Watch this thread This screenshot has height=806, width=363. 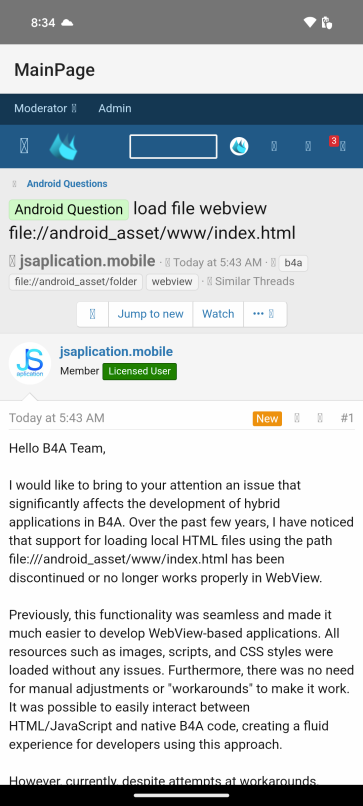218,314
